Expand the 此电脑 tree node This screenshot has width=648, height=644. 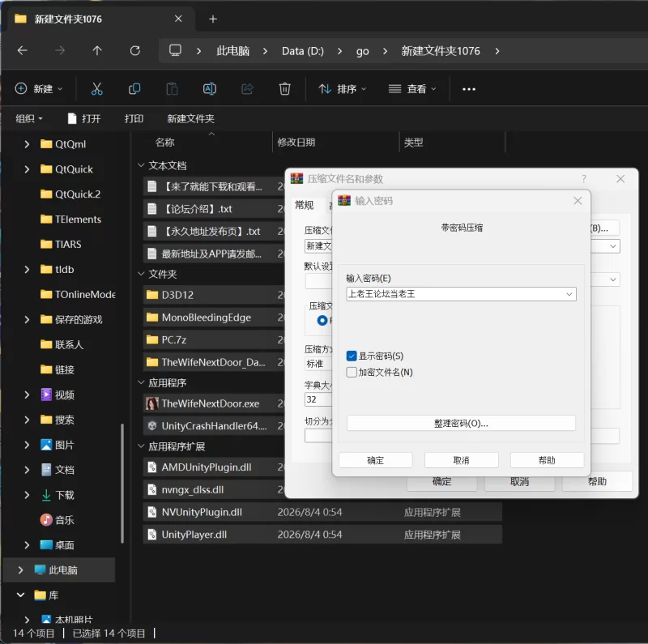20,570
